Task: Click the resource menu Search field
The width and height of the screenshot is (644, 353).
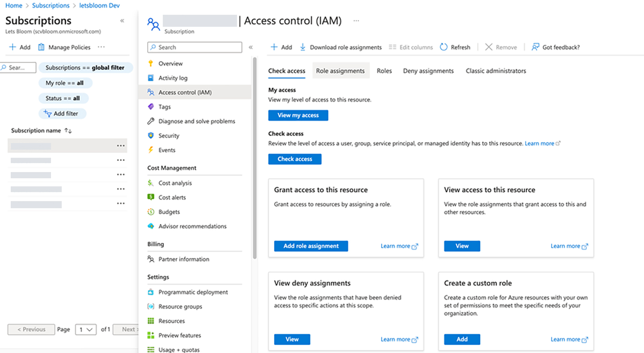Action: coord(195,47)
